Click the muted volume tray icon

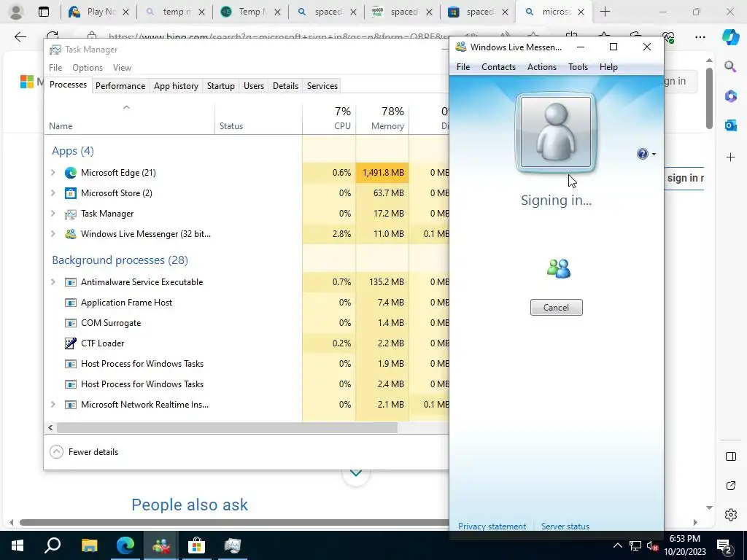point(652,545)
